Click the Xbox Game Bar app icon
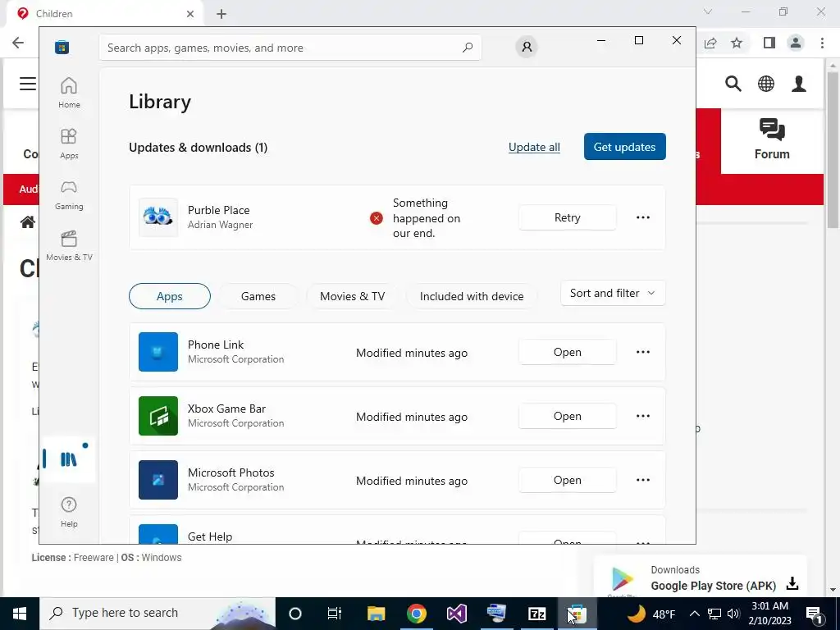 click(158, 416)
